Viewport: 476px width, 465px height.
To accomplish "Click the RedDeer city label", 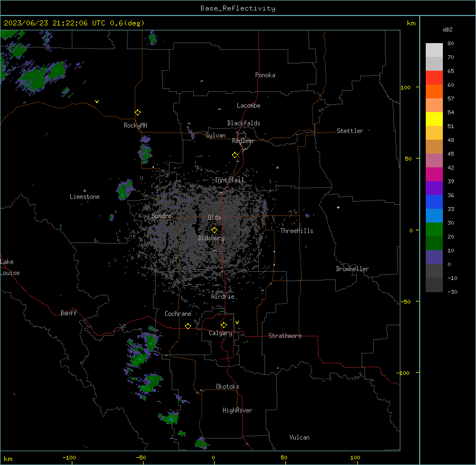I will tap(243, 141).
